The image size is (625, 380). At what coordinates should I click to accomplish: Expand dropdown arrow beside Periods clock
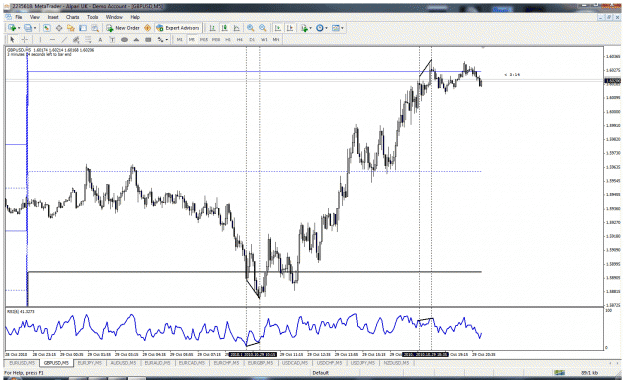326,28
